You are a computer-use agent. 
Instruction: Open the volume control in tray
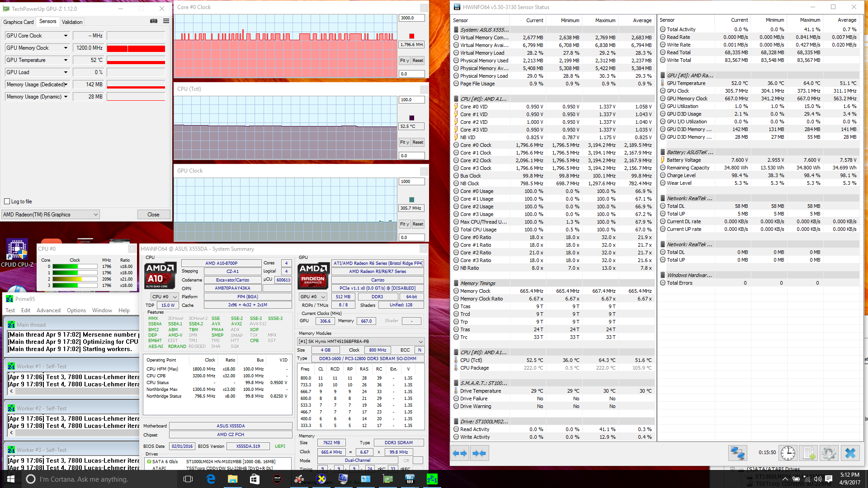817,479
